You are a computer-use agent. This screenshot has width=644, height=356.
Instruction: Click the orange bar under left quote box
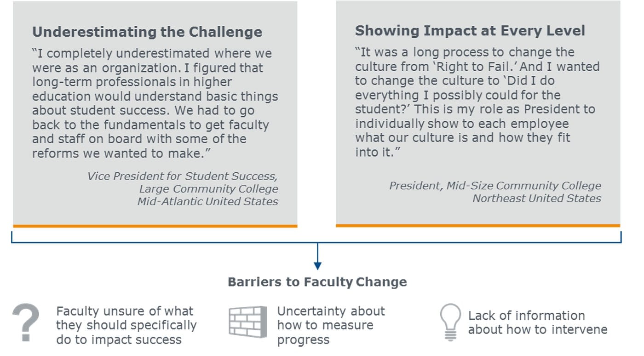pyautogui.click(x=155, y=226)
